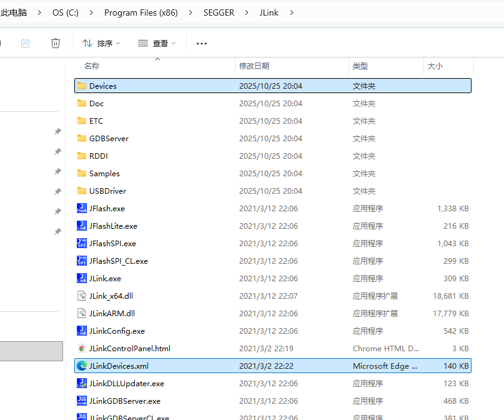
Task: Select the Doc folder icon
Action: pos(82,103)
